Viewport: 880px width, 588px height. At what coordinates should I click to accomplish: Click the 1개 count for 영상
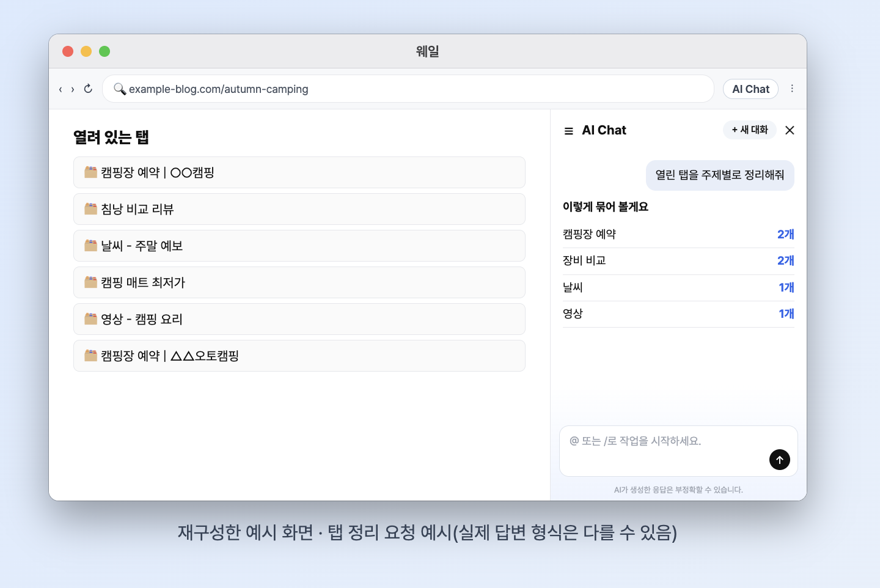[787, 314]
